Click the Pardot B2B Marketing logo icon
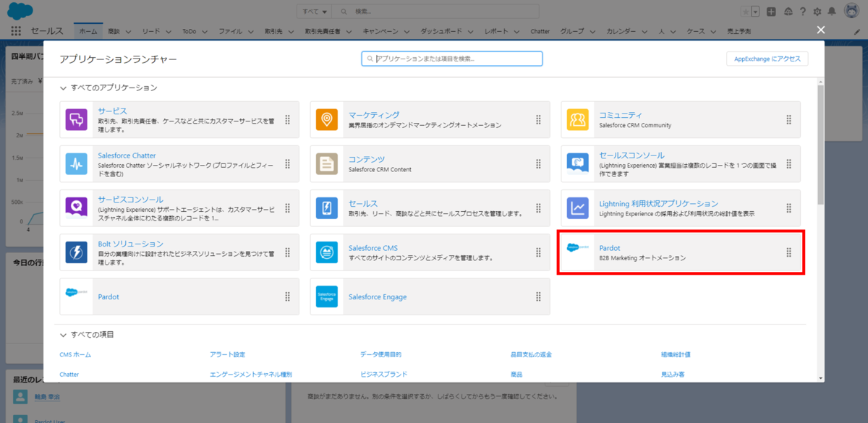Screen dimensions: 868x423 pos(578,247)
